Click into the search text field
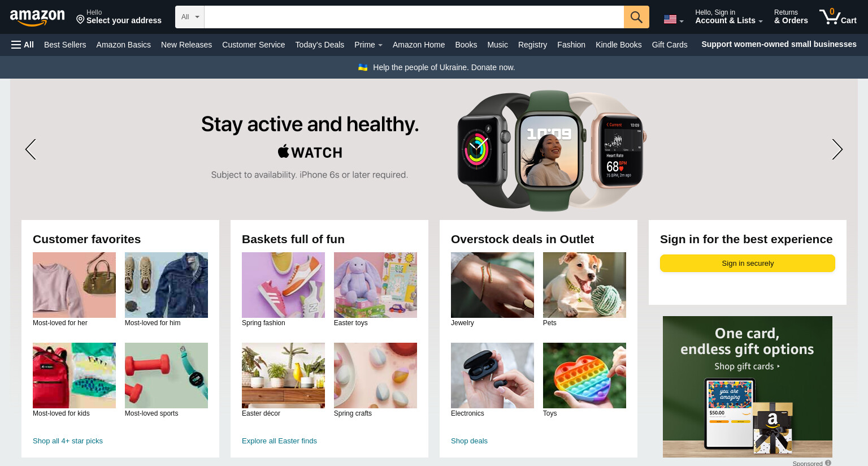868x466 pixels. pos(414,17)
